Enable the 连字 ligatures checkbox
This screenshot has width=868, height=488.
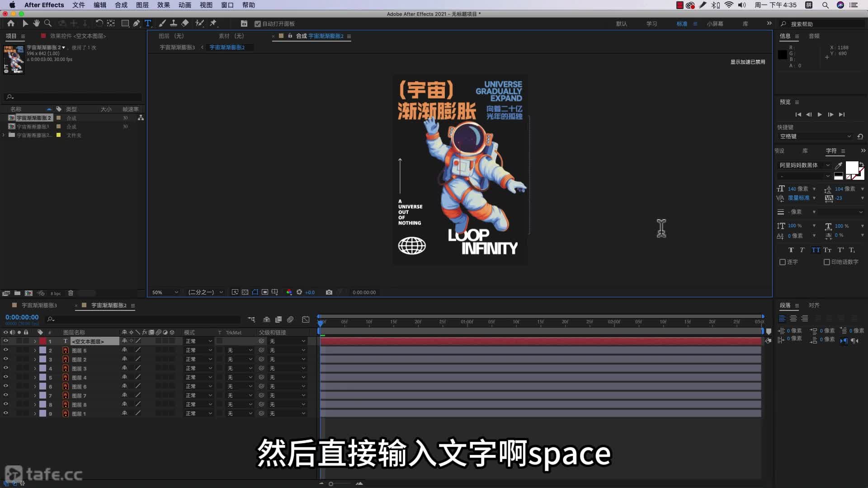pos(783,262)
